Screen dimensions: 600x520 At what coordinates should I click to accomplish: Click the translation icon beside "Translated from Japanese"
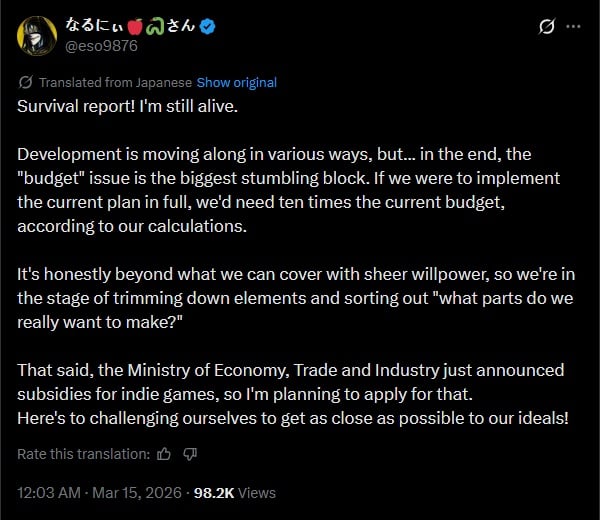(26, 82)
